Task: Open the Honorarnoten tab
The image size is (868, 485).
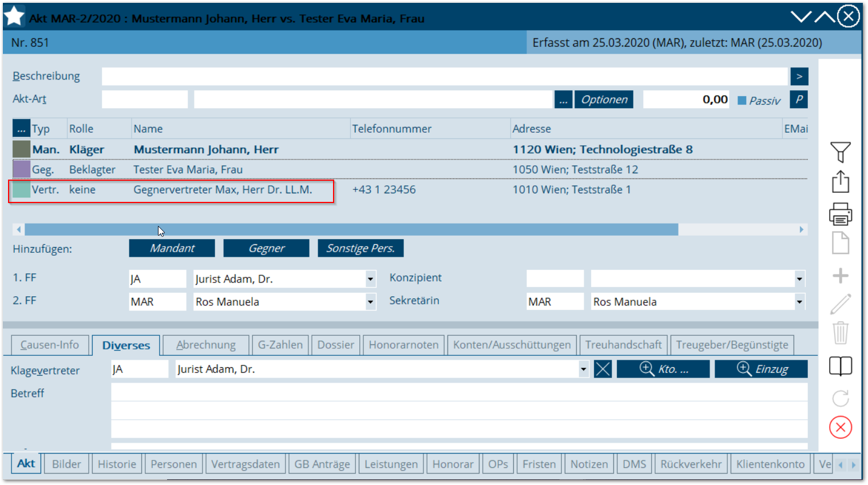Action: [403, 345]
